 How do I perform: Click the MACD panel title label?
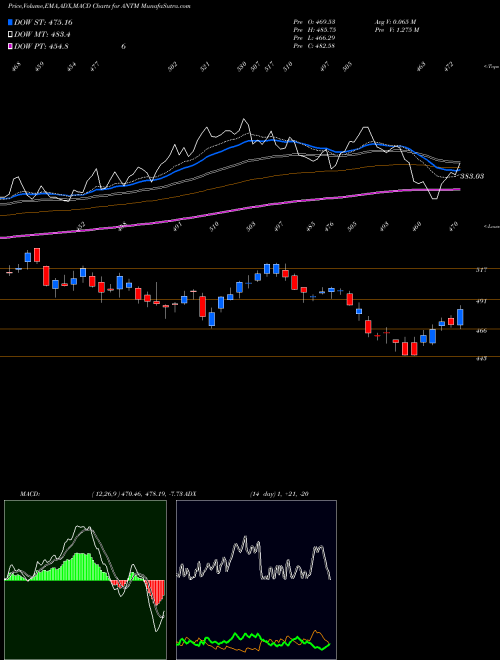tap(30, 493)
